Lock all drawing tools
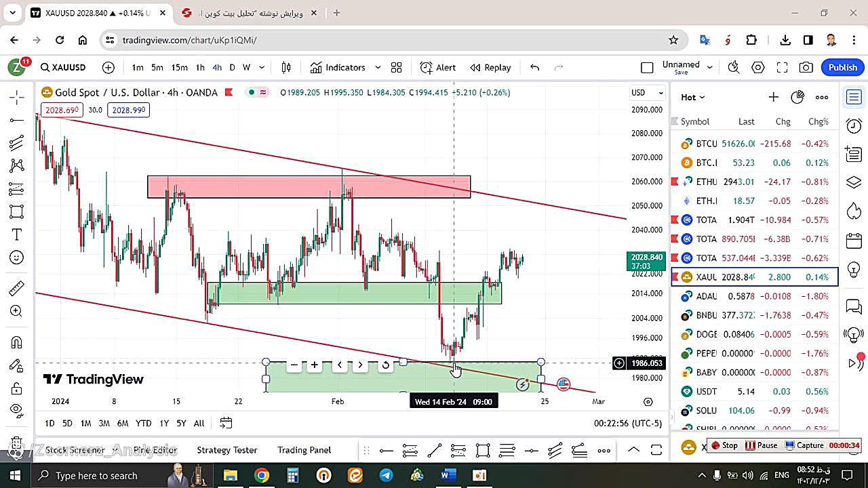This screenshot has height=488, width=868. [x=16, y=388]
